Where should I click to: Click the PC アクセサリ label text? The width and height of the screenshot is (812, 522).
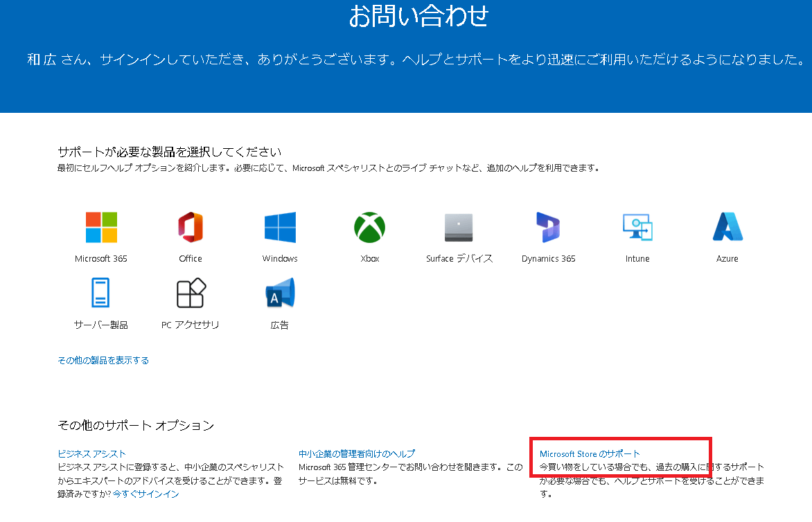[x=191, y=325]
